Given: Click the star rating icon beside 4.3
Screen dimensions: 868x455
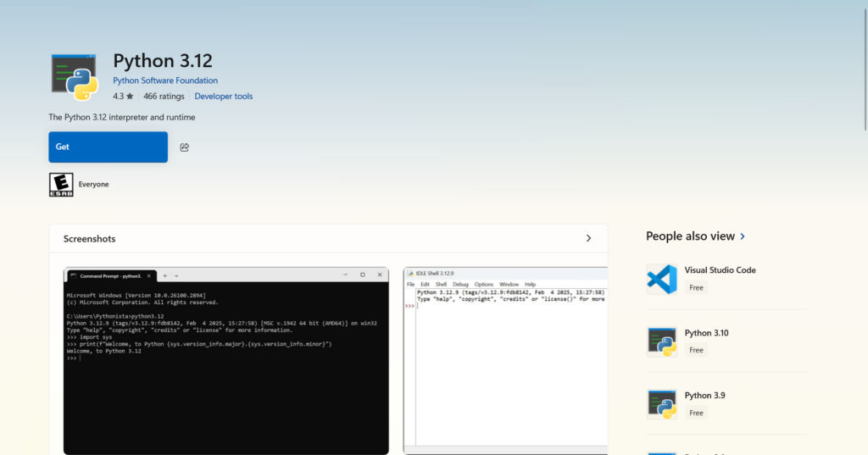Looking at the screenshot, I should [130, 97].
